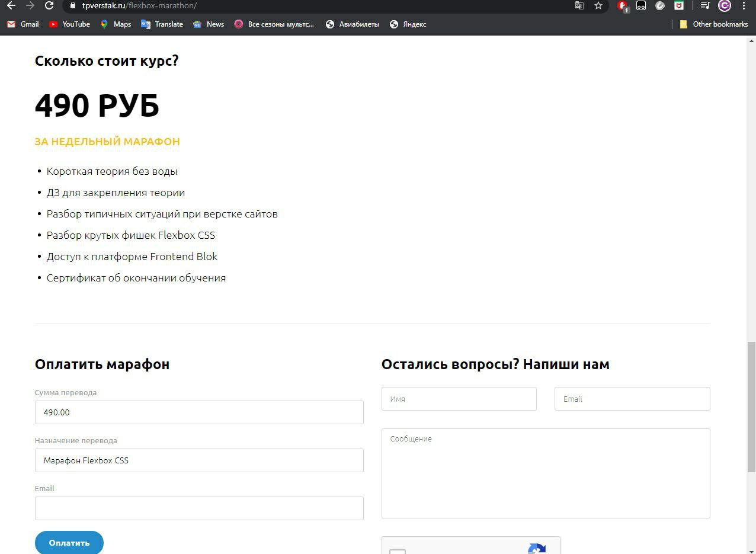Open the Chrome three-dot menu
756x554 pixels.
pyautogui.click(x=744, y=6)
